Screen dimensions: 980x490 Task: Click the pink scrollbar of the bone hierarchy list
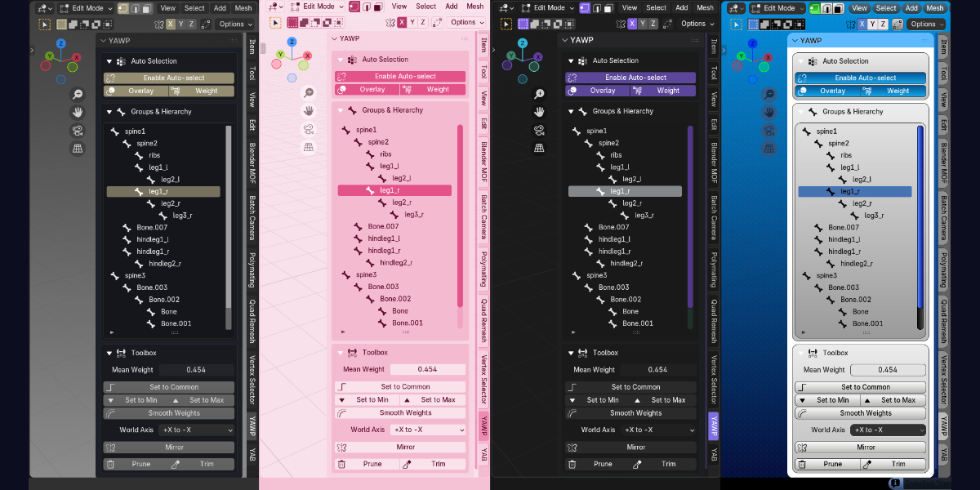pyautogui.click(x=461, y=215)
